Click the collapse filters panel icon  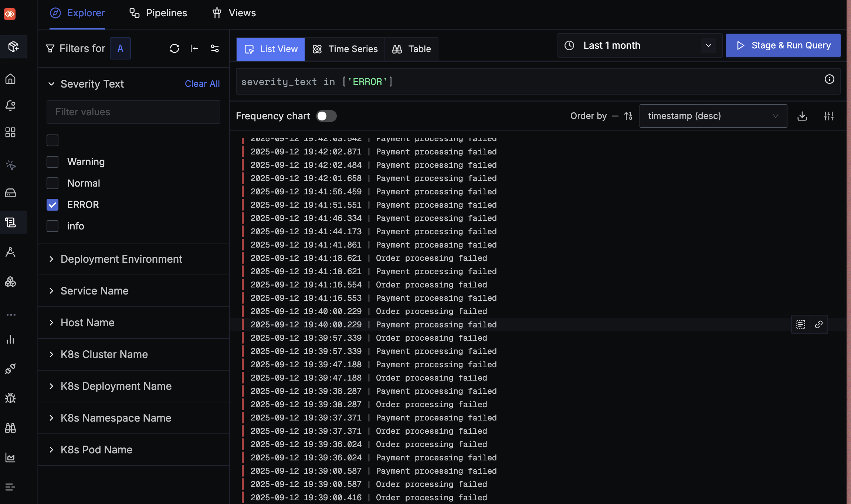click(194, 48)
